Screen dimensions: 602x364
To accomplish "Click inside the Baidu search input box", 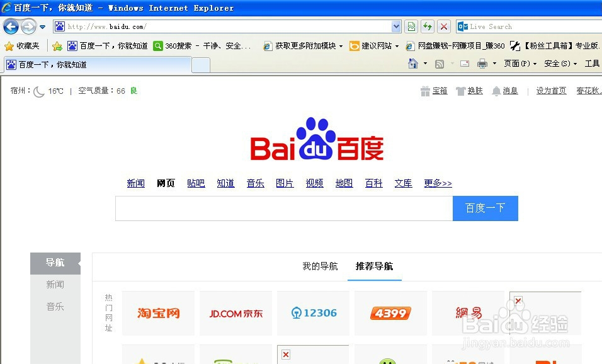I will pyautogui.click(x=283, y=208).
